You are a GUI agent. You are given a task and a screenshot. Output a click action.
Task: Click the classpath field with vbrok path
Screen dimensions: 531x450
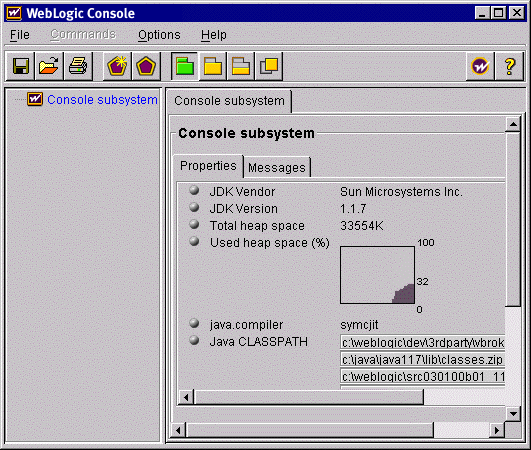[x=422, y=342]
